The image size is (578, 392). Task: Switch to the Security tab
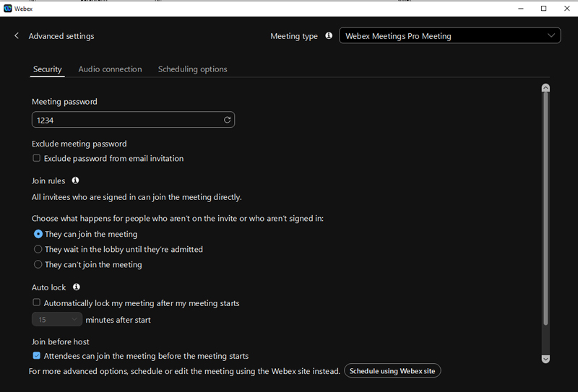click(x=47, y=69)
